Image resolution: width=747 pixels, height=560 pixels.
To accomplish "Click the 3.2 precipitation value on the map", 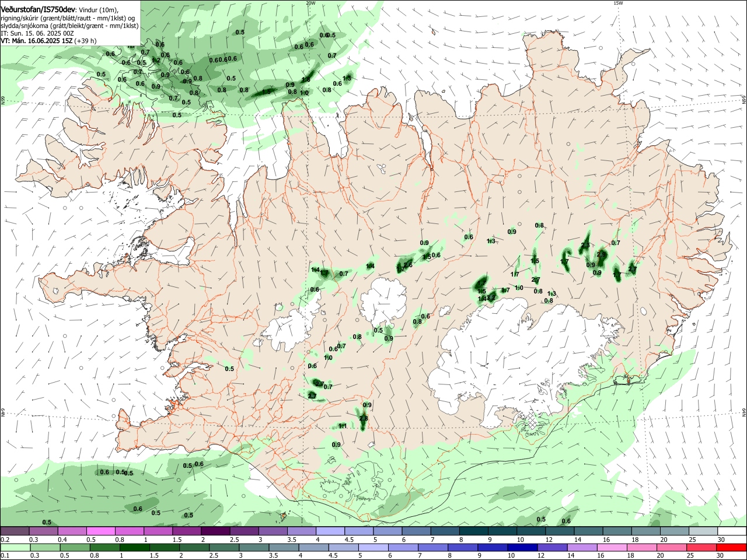I will [491, 298].
